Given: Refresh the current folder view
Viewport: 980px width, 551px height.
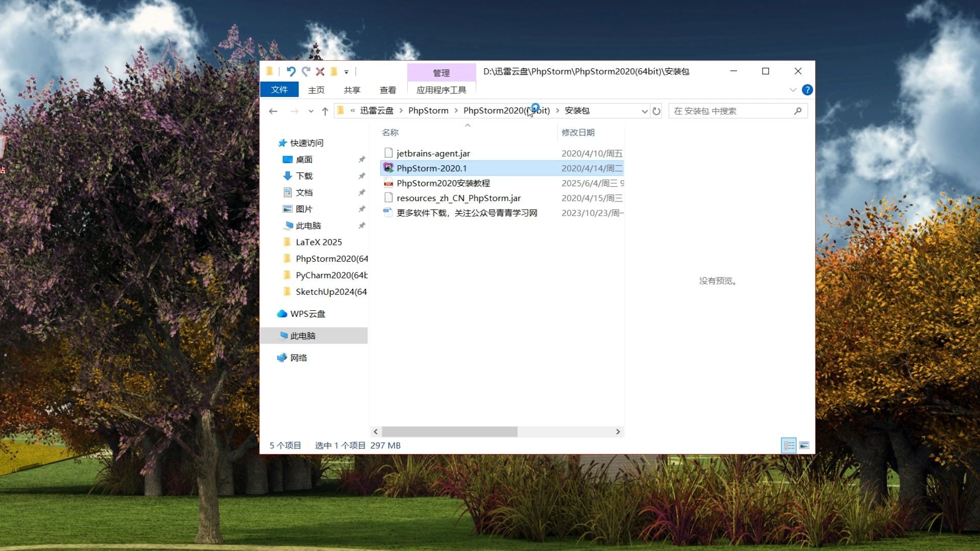Looking at the screenshot, I should point(656,111).
